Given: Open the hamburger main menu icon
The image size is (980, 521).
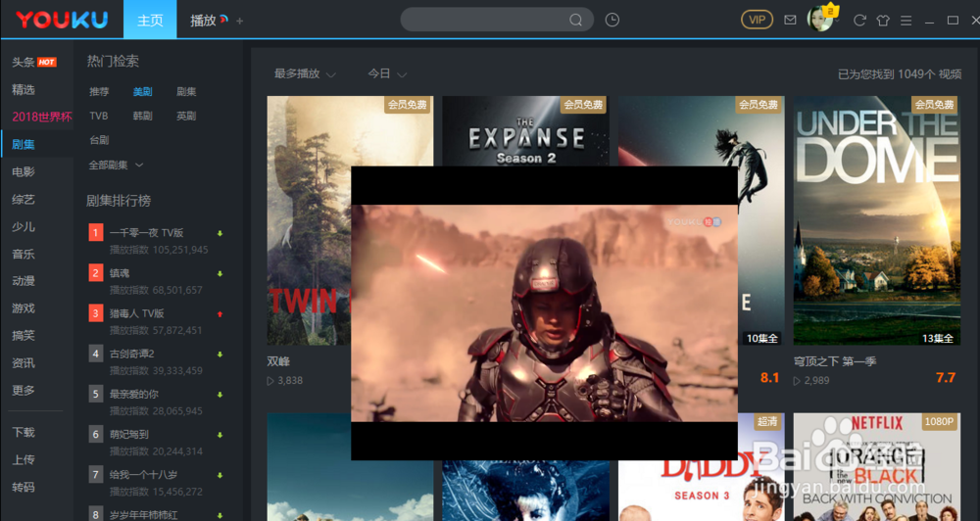Looking at the screenshot, I should pos(906,21).
